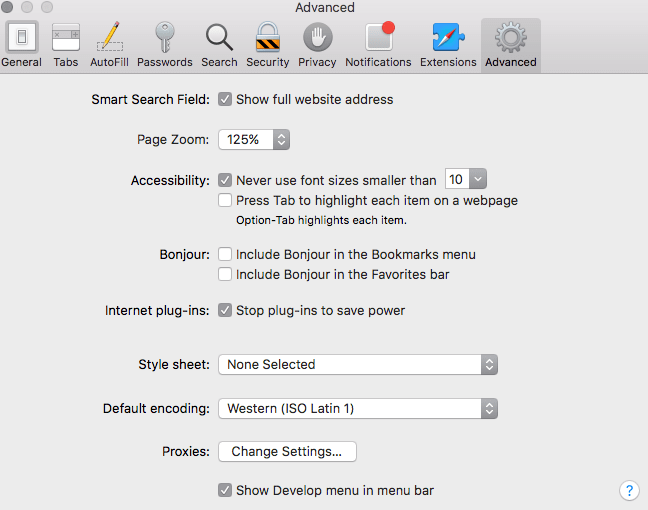This screenshot has width=648, height=510.
Task: Open Passwords preferences key icon
Action: point(165,38)
